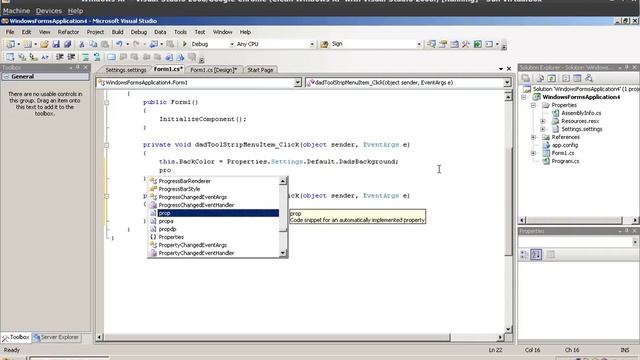
Task: Open VirtualBox Devices menu
Action: (49, 11)
